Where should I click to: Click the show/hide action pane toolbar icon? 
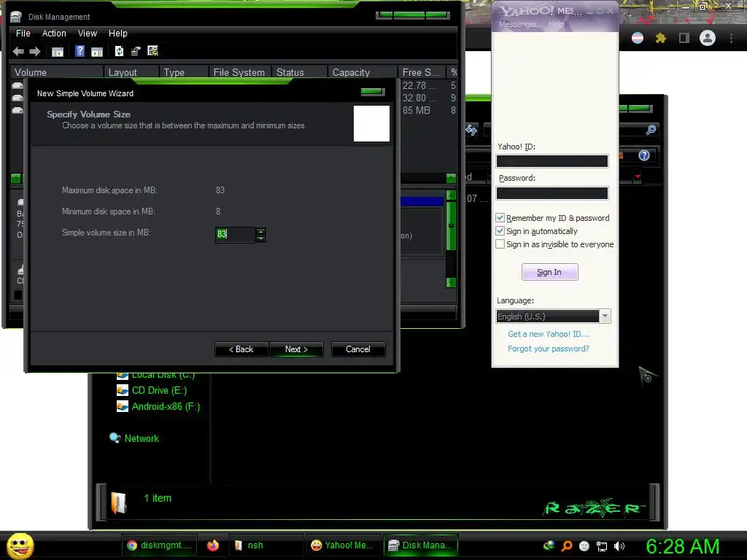[97, 52]
